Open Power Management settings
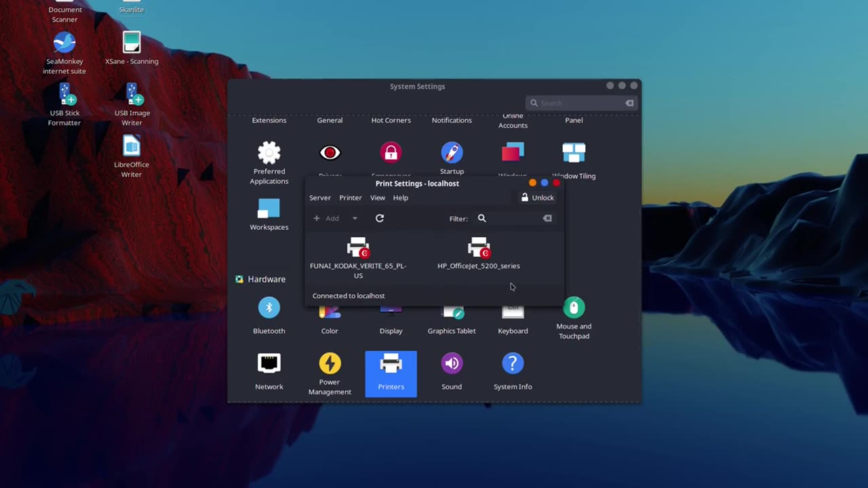Viewport: 868px width, 488px height. point(330,374)
